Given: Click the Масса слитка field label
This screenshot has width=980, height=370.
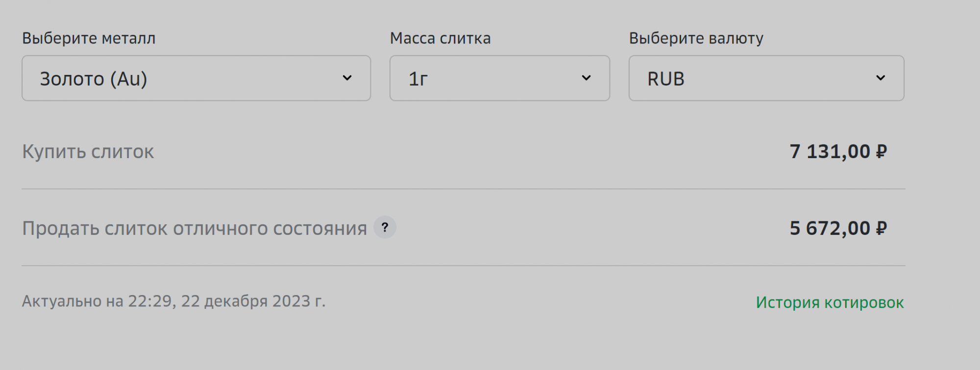Looking at the screenshot, I should point(440,38).
